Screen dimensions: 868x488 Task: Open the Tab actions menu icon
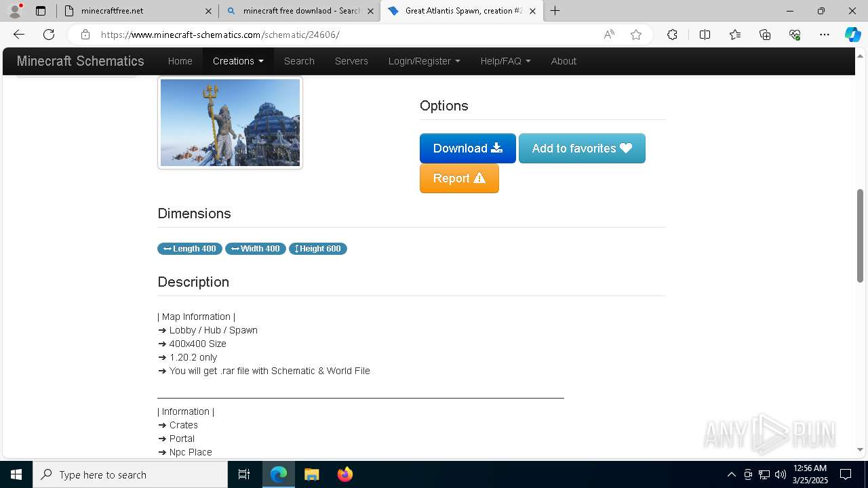(x=41, y=11)
